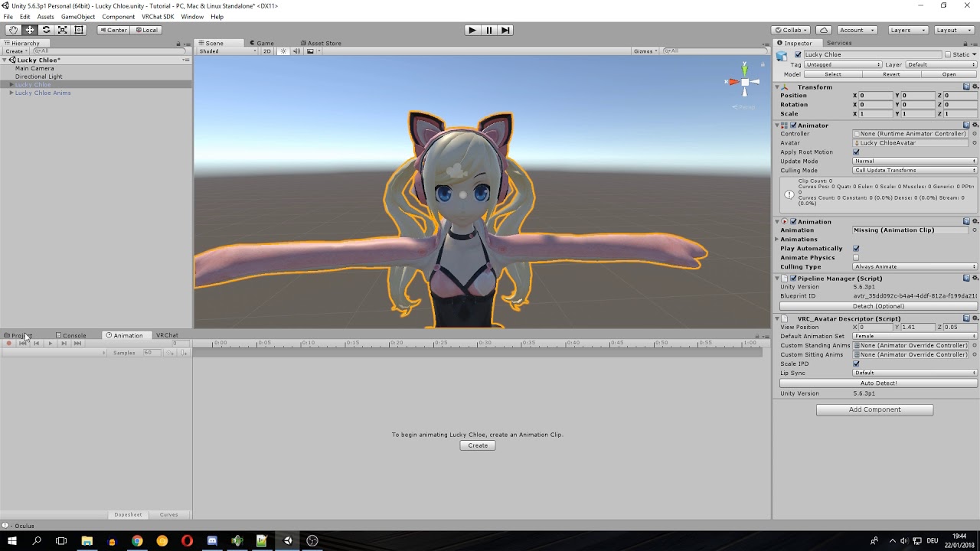This screenshot has width=980, height=551.
Task: Go to first keyframe in Animation window
Action: pyautogui.click(x=23, y=344)
